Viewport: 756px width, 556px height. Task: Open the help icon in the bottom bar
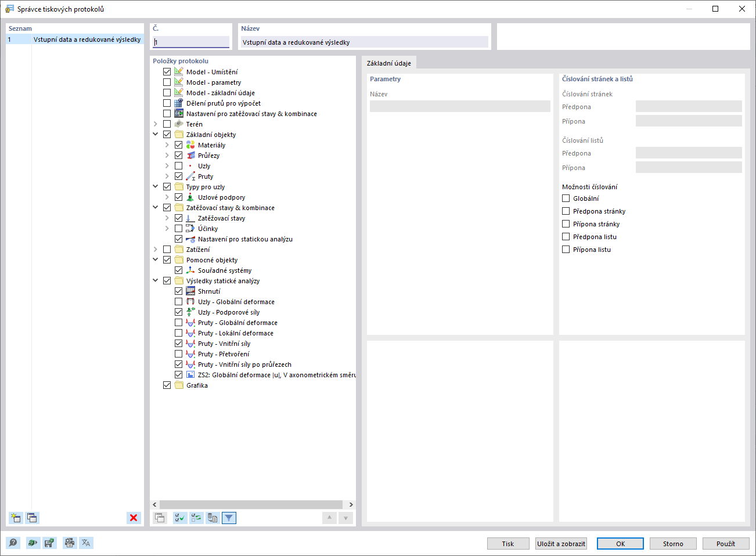pyautogui.click(x=13, y=543)
